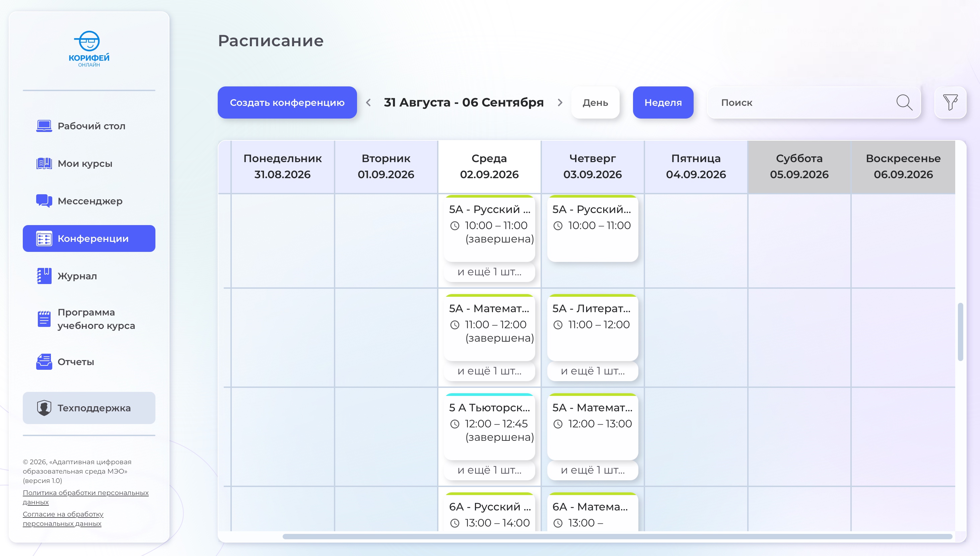This screenshot has height=556, width=980.
Task: Open Политика обработки персональных данных link
Action: point(85,497)
